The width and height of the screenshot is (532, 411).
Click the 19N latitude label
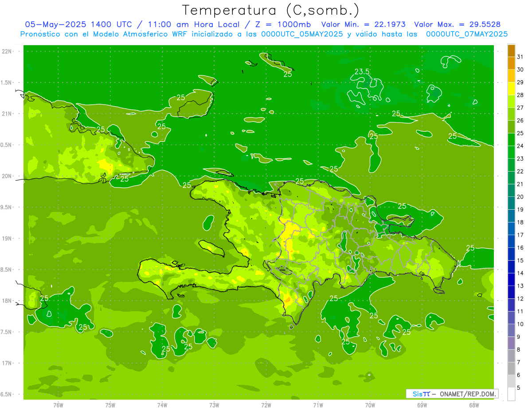click(x=8, y=239)
